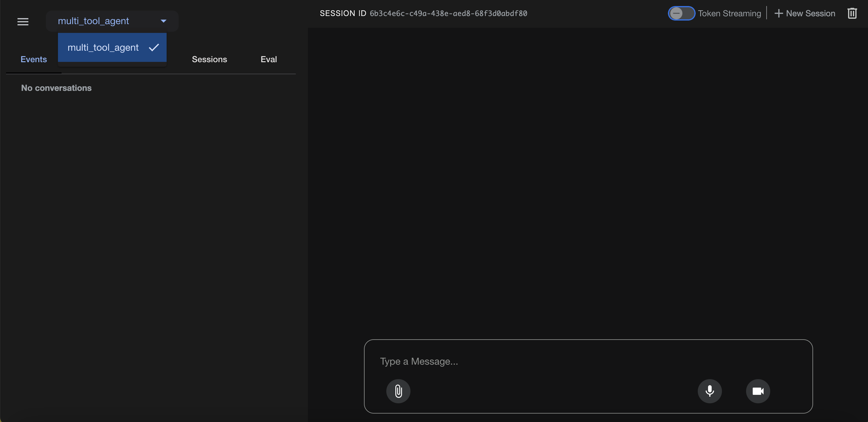Open the hamburger side menu
The width and height of the screenshot is (868, 422).
[x=23, y=21]
